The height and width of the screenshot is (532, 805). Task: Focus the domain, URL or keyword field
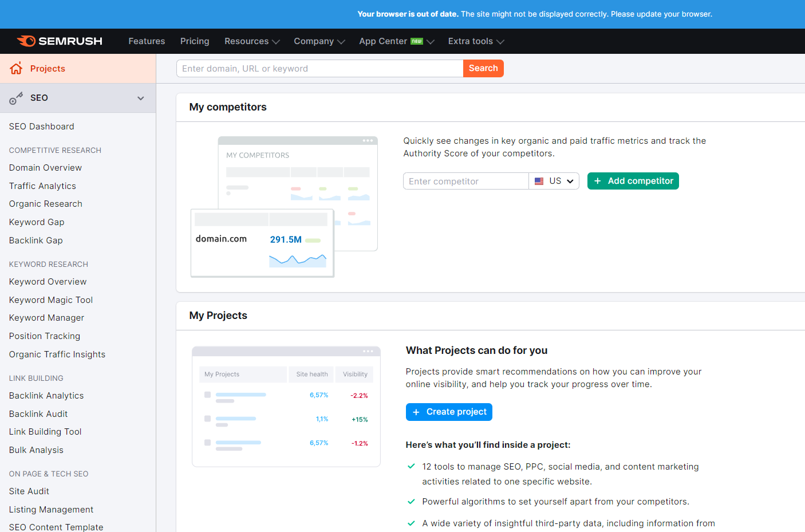coord(319,68)
